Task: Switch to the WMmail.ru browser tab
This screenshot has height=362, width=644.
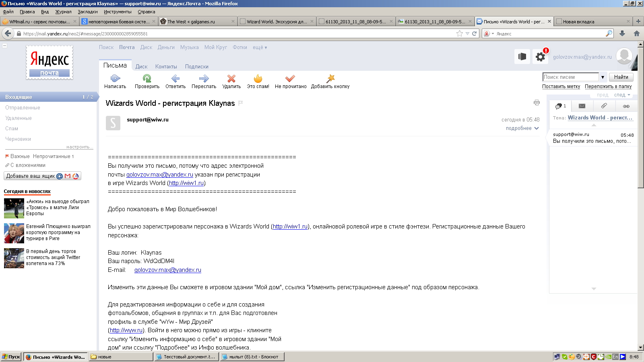Action: tap(39, 21)
